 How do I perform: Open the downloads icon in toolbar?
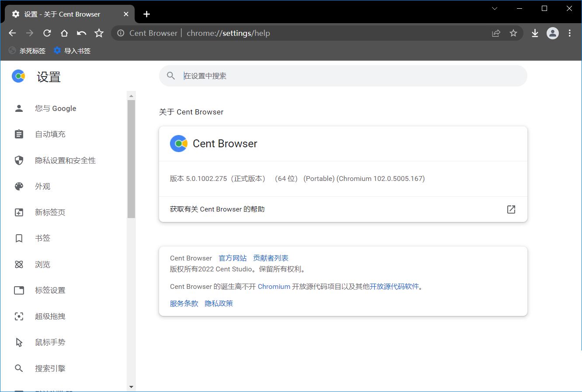tap(535, 33)
